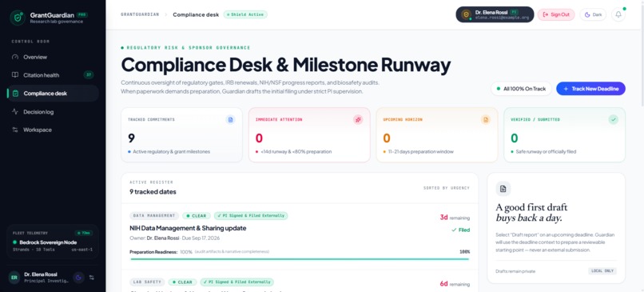
Task: Go to the Overview page
Action: coord(53,57)
